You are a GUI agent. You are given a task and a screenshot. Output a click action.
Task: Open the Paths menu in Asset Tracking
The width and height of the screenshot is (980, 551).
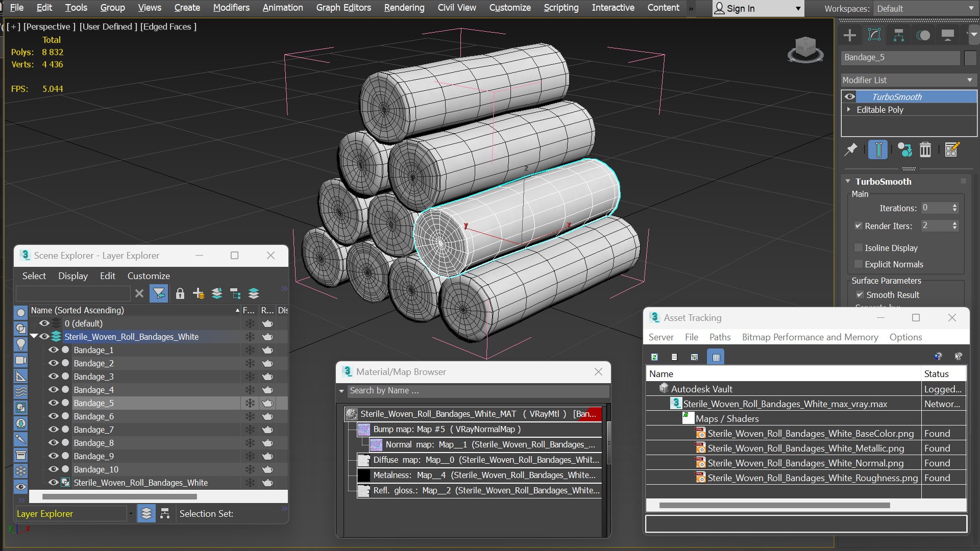coord(720,337)
